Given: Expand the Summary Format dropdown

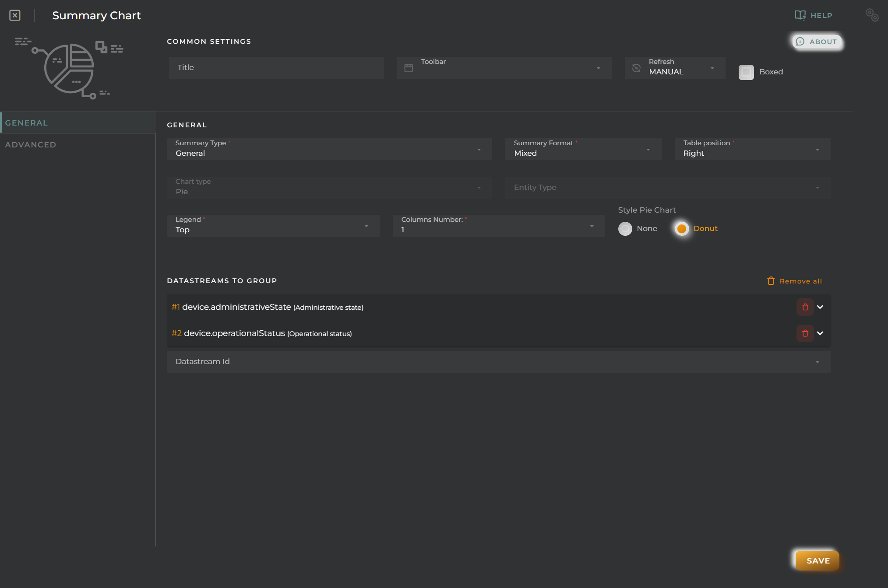Looking at the screenshot, I should coord(650,152).
